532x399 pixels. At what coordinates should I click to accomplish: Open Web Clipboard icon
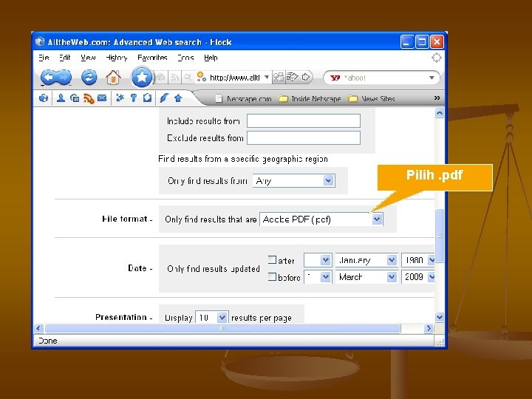coord(147,98)
